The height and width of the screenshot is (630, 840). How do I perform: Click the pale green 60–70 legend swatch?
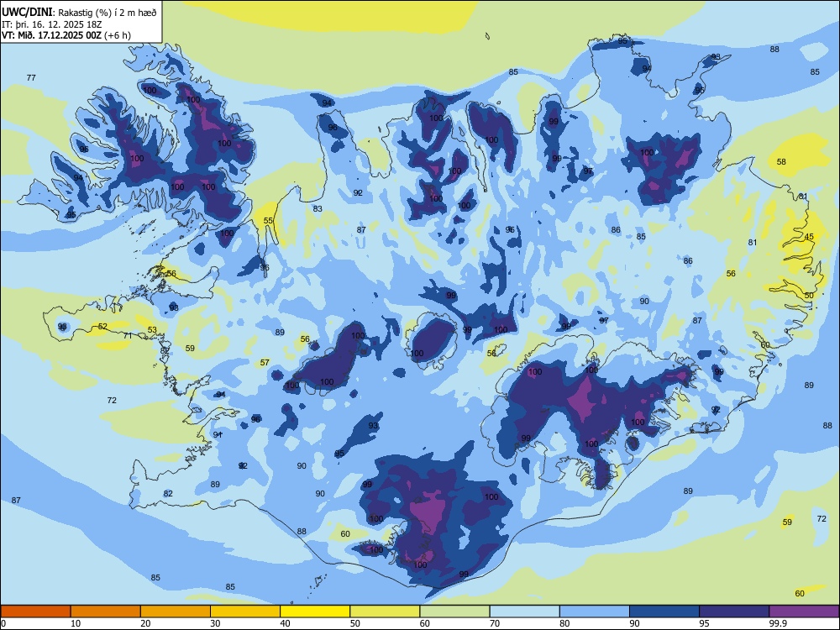[454, 612]
